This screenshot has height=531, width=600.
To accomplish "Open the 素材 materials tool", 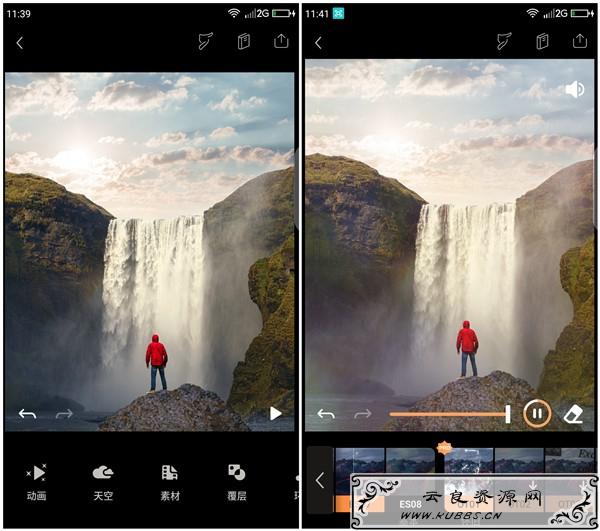I will 170,482.
